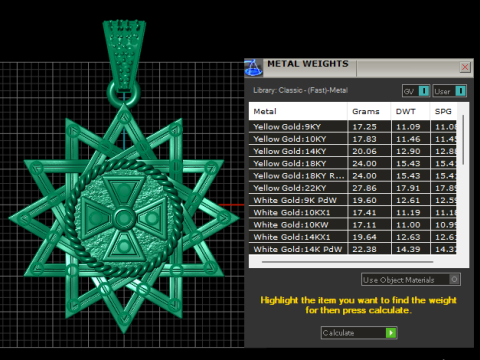Click the Calculate button

pos(359,333)
